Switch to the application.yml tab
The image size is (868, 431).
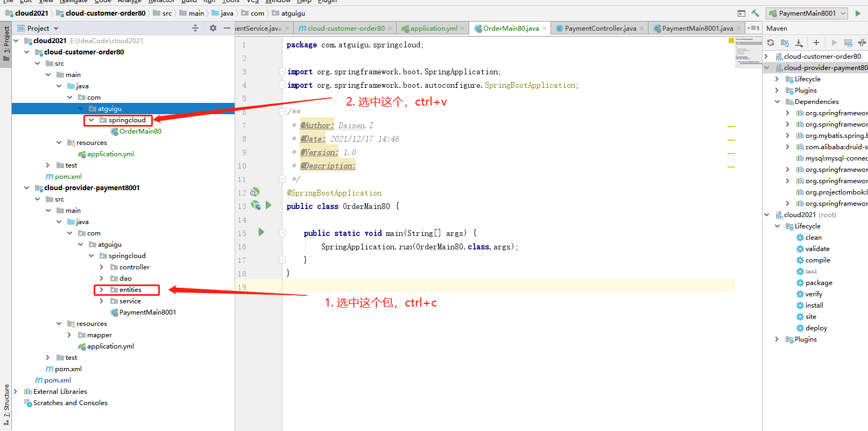pos(434,28)
